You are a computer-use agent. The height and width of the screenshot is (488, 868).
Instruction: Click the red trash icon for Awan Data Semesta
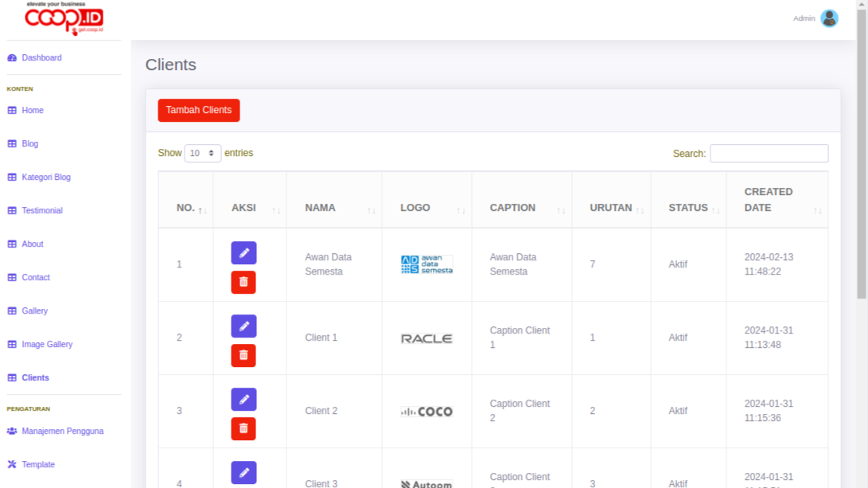pos(243,282)
